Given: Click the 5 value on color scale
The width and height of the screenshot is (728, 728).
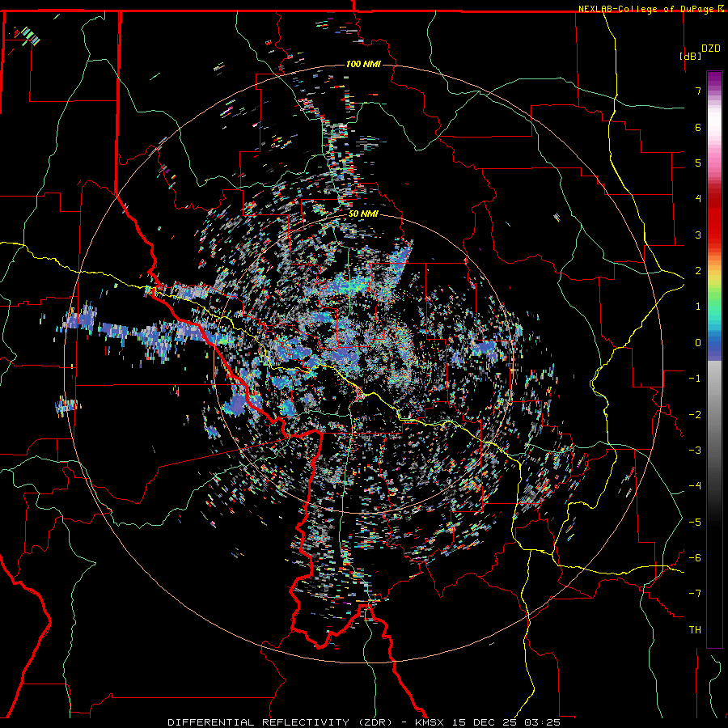Looking at the screenshot, I should pos(698,163).
